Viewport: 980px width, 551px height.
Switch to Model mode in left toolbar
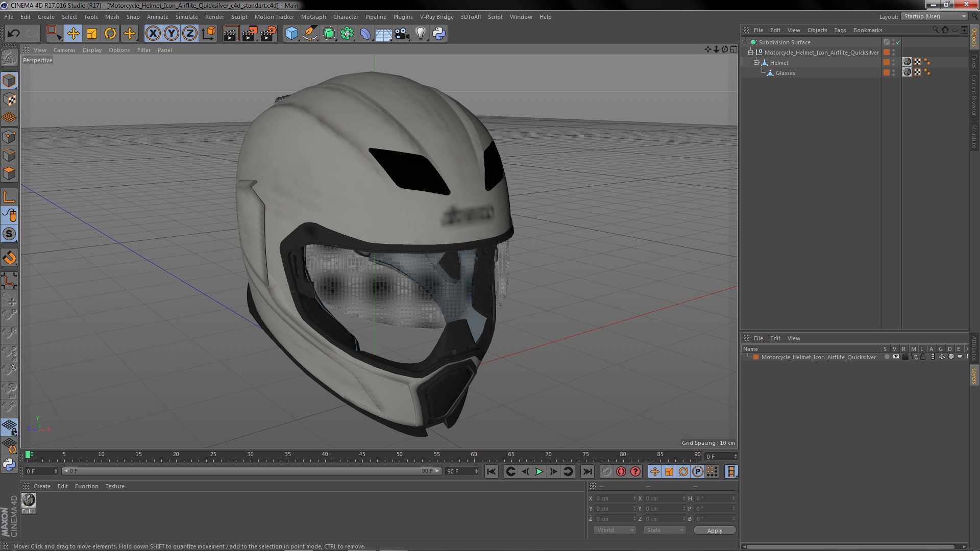click(x=9, y=81)
